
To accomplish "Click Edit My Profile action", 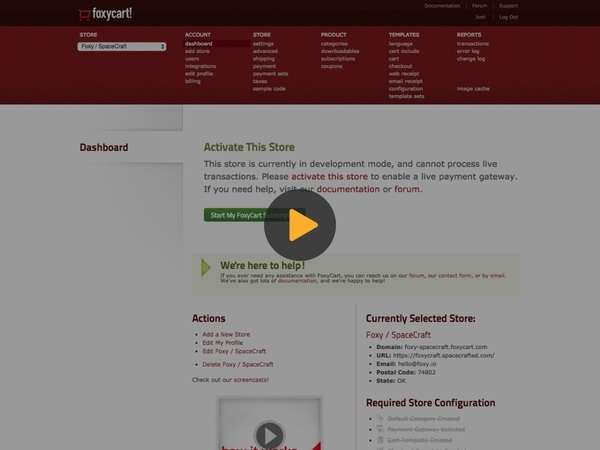I will tap(223, 343).
